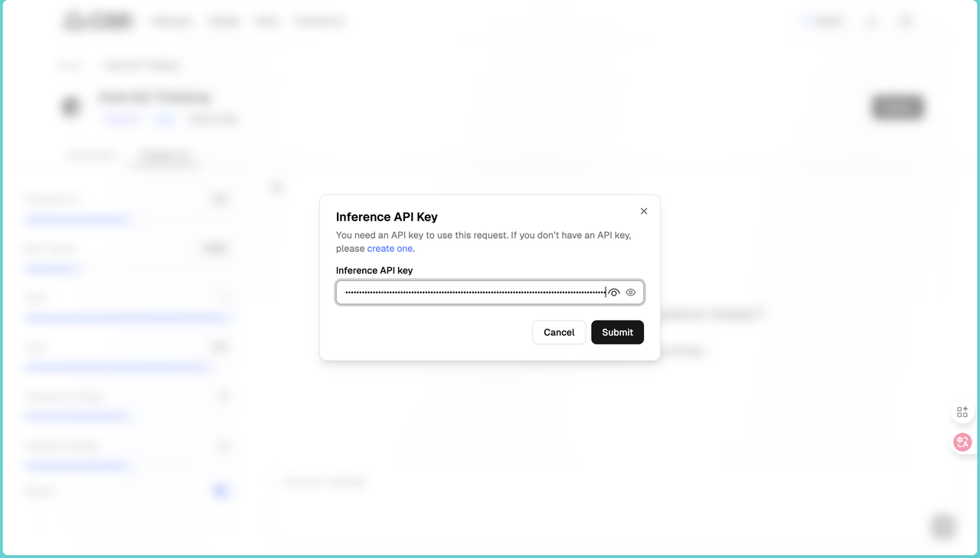Click the password manager icon in field
The width and height of the screenshot is (980, 558).
tap(614, 292)
